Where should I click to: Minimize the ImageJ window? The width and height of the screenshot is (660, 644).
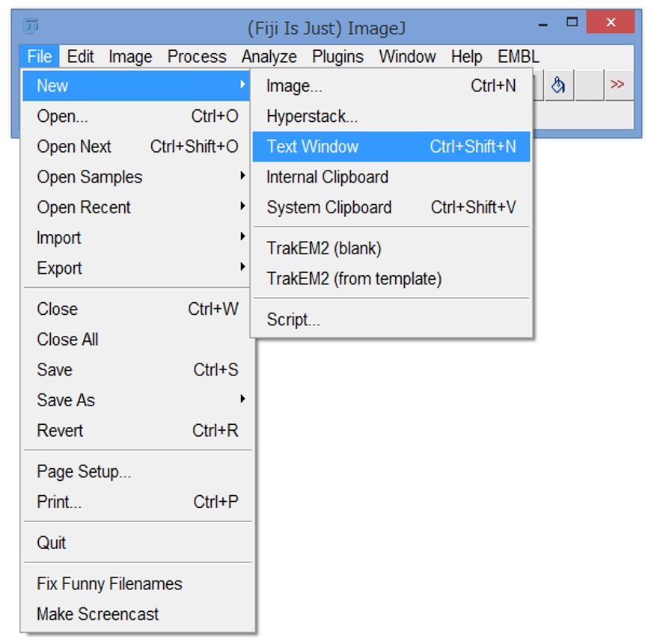543,23
